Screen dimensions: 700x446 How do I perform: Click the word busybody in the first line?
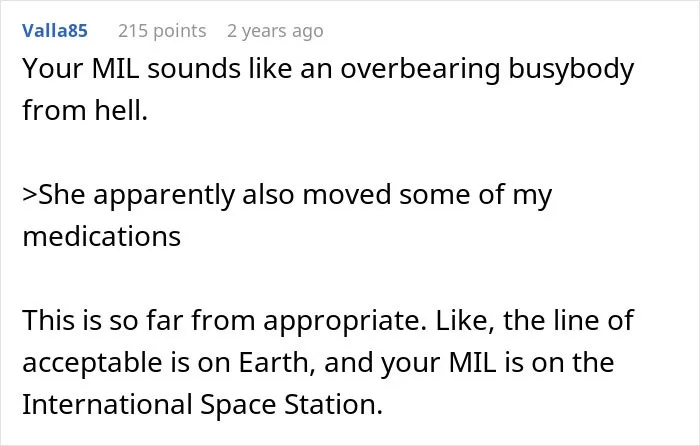571,70
